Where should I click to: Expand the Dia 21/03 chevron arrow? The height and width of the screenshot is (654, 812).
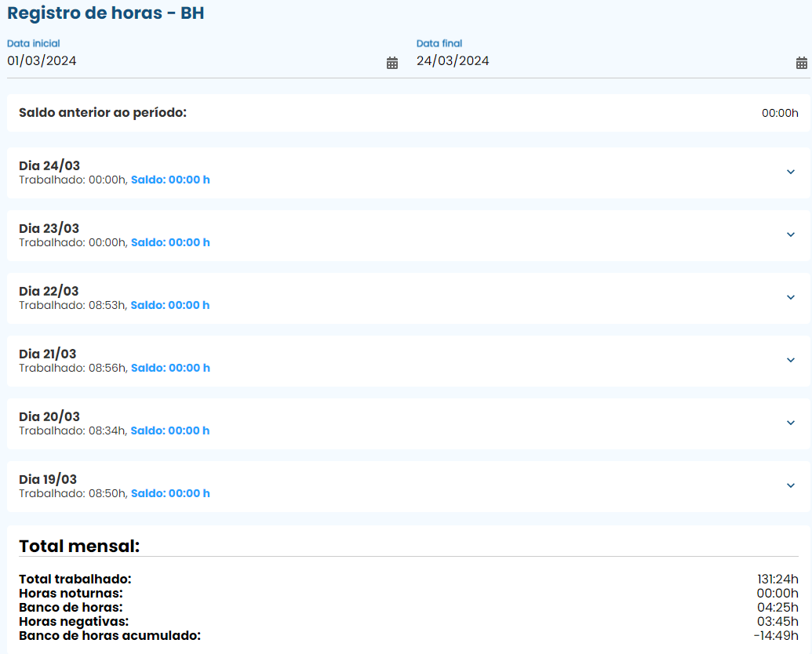(x=790, y=360)
